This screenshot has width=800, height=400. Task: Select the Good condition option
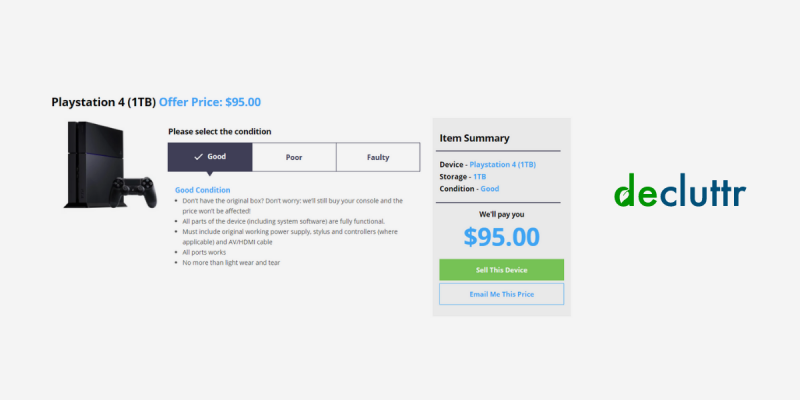point(210,157)
